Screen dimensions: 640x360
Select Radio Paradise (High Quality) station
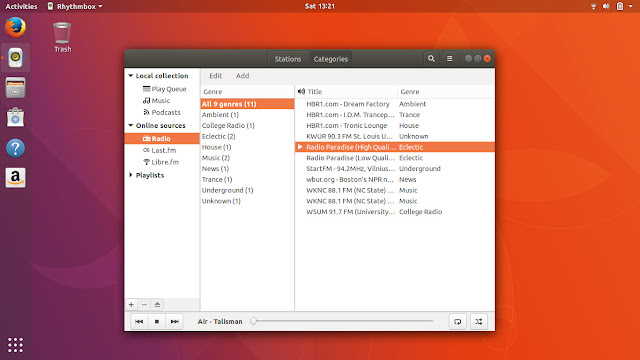pyautogui.click(x=395, y=147)
